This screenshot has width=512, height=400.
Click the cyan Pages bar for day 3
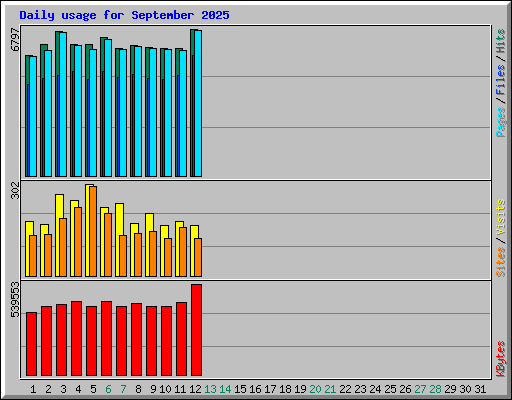[x=63, y=104]
